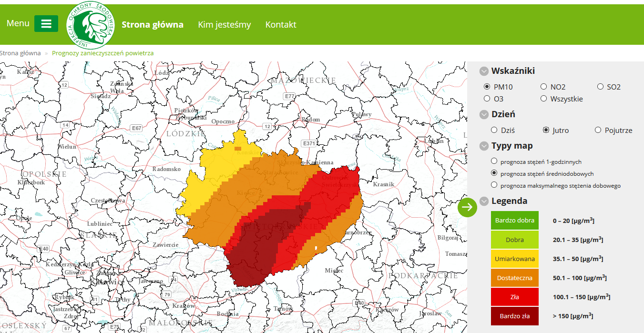Click the green arrow panel toggle
This screenshot has width=644, height=333.
click(468, 207)
